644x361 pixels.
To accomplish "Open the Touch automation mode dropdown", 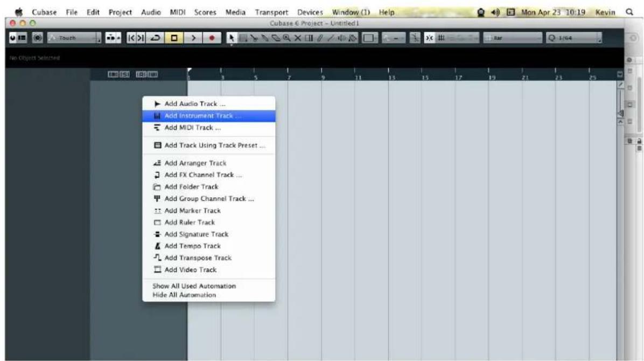I will pos(74,38).
